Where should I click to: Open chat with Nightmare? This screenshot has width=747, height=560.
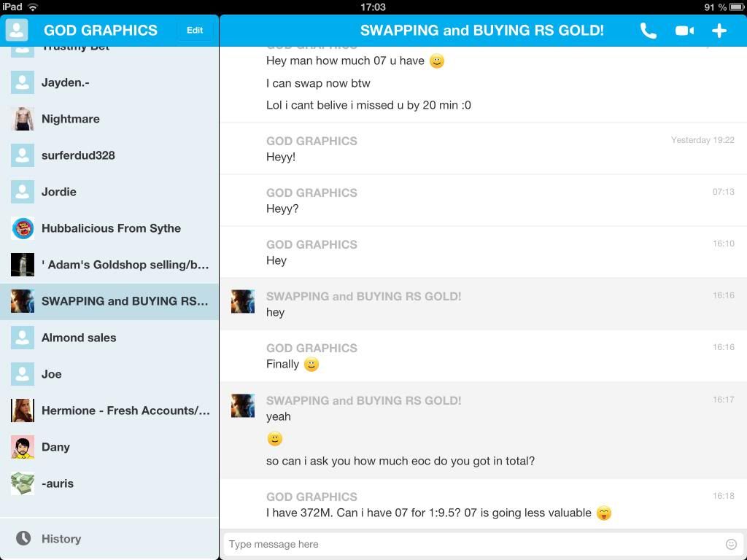71,119
